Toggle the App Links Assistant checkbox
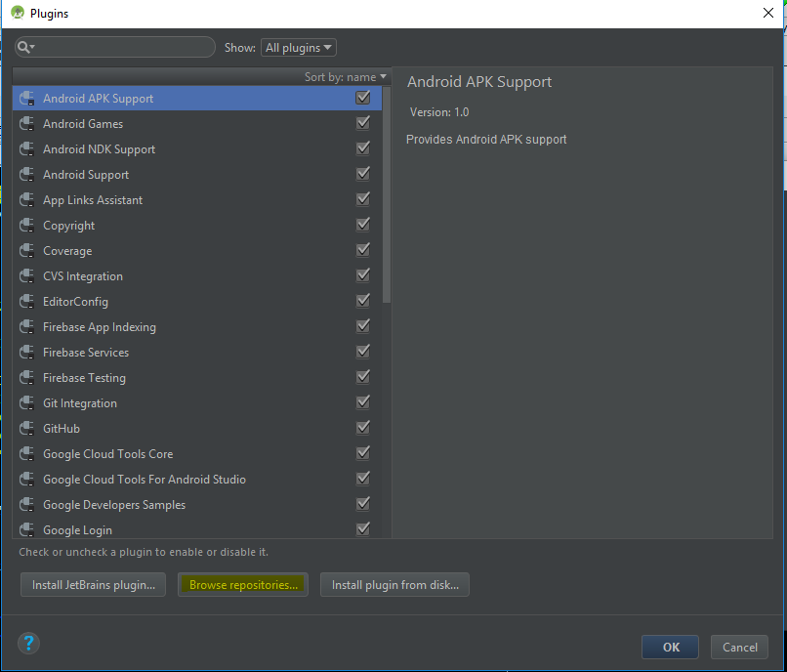The image size is (787, 672). [x=363, y=199]
